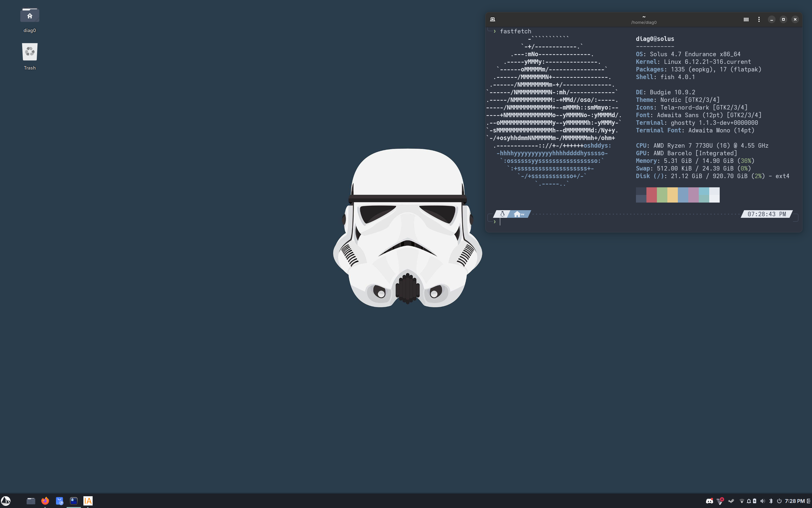Open the Solus Budgie application menu
The width and height of the screenshot is (812, 508).
[6, 501]
